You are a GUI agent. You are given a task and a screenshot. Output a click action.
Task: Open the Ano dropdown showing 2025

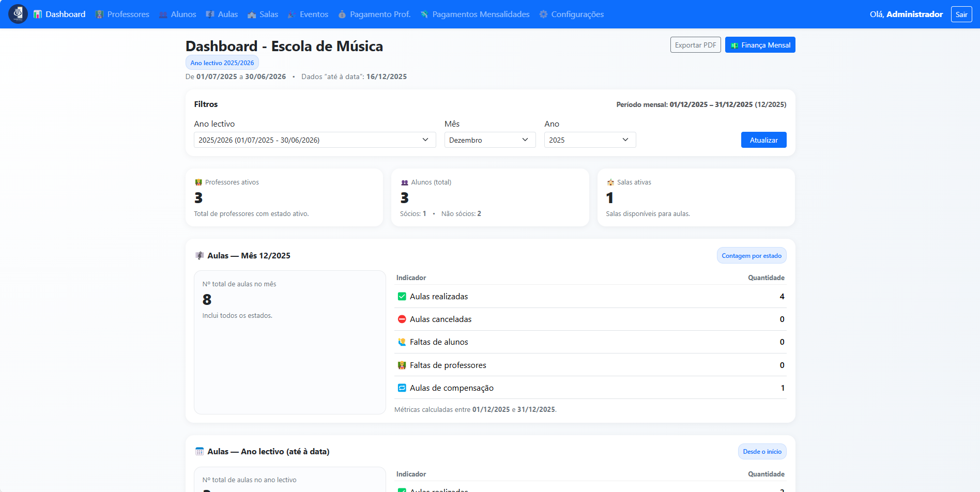(x=589, y=140)
